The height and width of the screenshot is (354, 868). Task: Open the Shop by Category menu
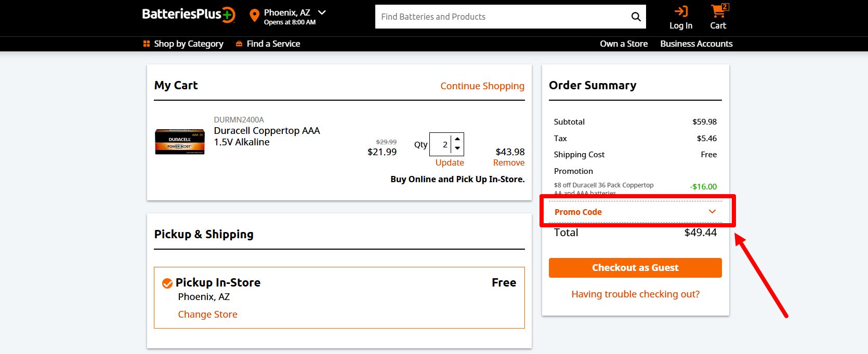click(188, 44)
